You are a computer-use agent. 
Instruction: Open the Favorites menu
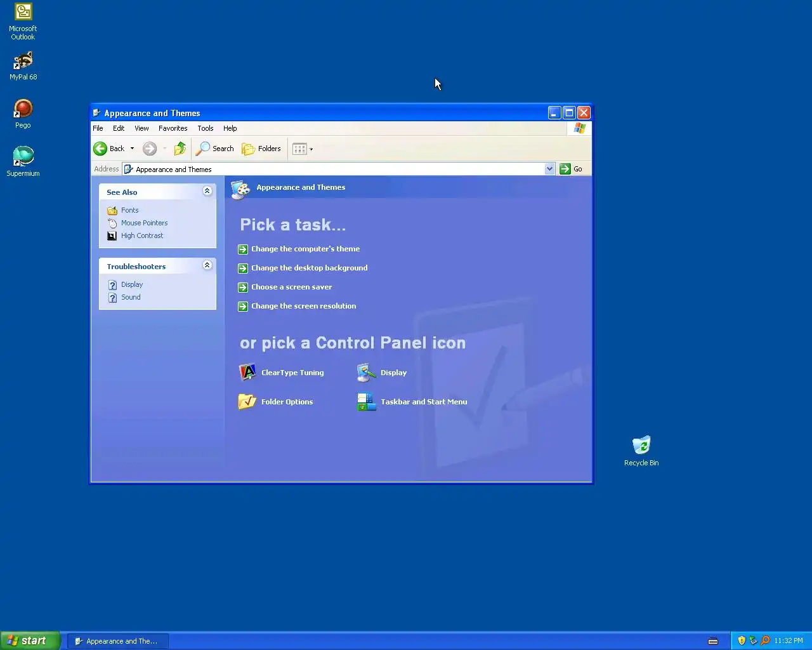(173, 128)
